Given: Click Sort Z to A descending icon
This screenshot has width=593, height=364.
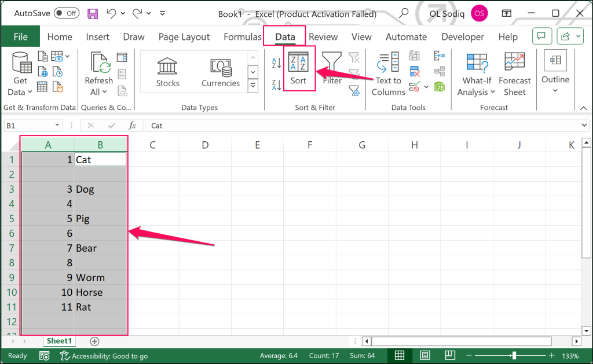Looking at the screenshot, I should coord(276,85).
